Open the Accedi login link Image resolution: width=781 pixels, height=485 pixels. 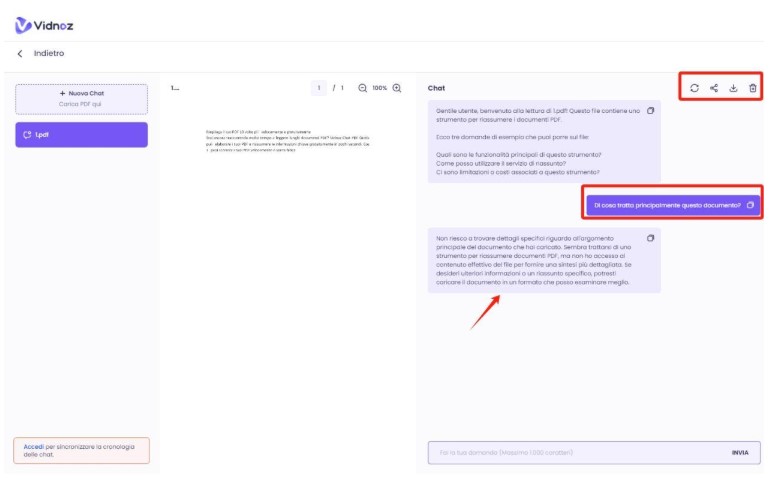pyautogui.click(x=33, y=447)
